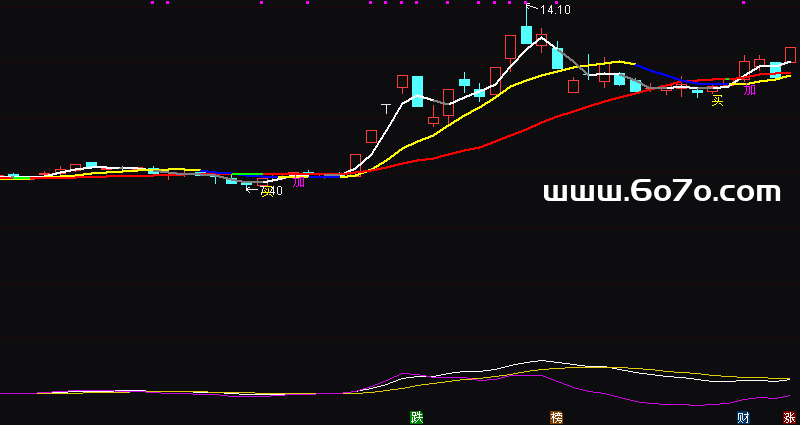Open the www.6o7o.com watermark link

click(661, 191)
